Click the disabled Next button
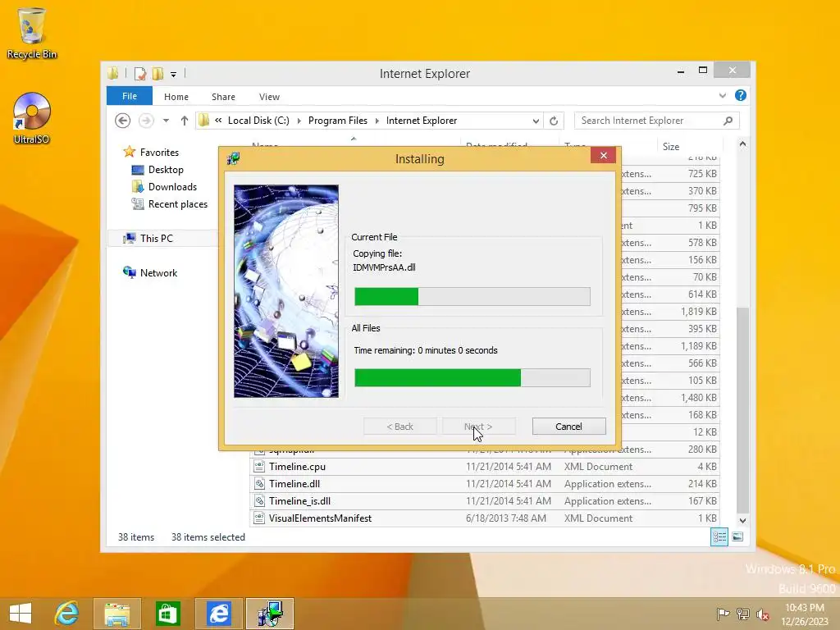The height and width of the screenshot is (630, 840). tap(479, 427)
